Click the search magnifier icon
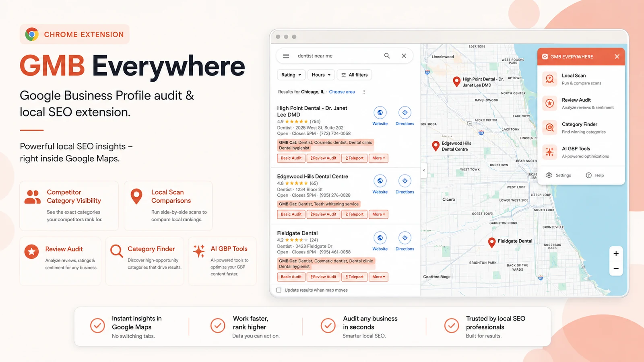The width and height of the screenshot is (644, 362). 387,56
